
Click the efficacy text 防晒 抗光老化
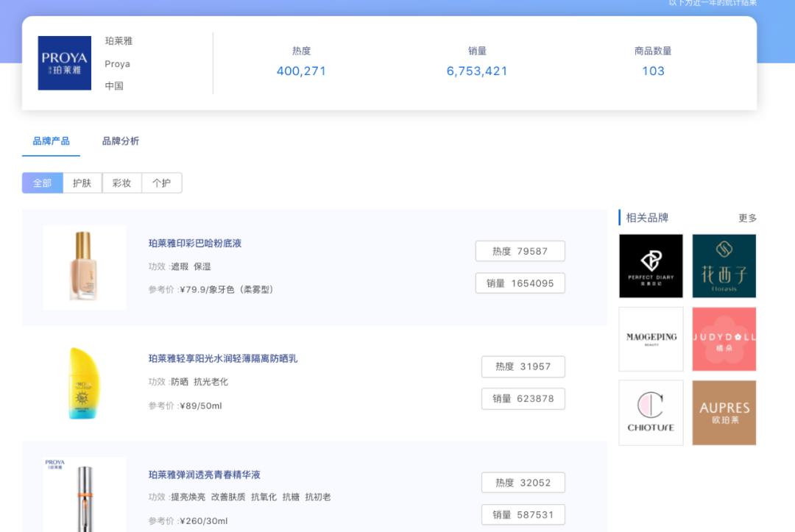pyautogui.click(x=199, y=382)
